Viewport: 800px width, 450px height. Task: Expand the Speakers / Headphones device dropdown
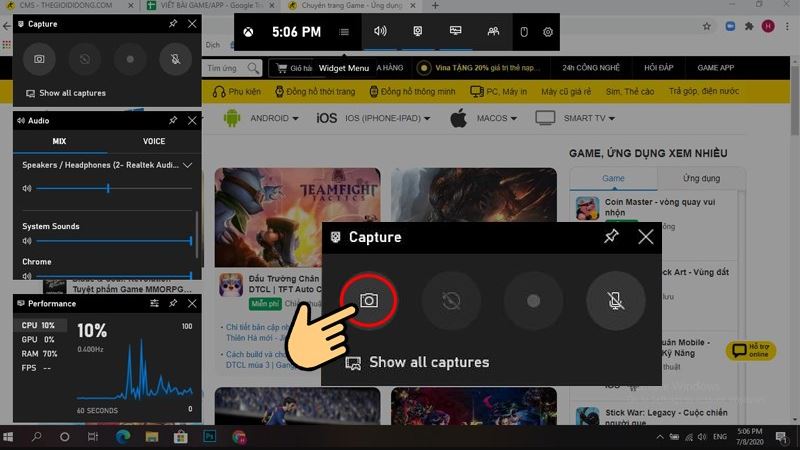coord(187,165)
